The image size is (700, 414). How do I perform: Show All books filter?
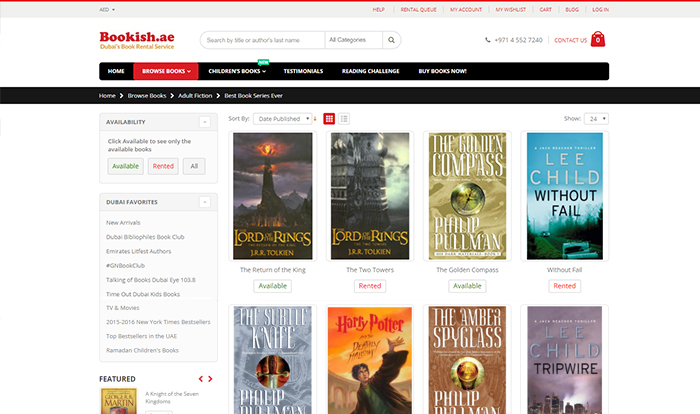194,166
